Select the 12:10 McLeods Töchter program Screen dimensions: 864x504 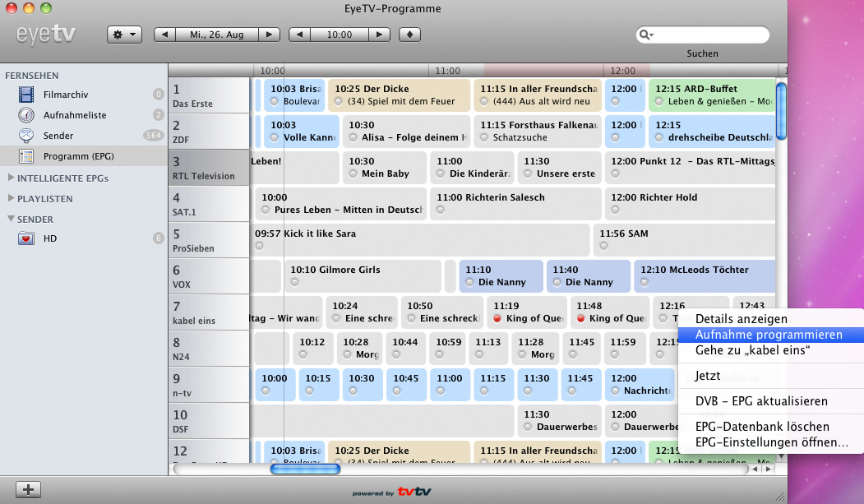[x=705, y=276]
